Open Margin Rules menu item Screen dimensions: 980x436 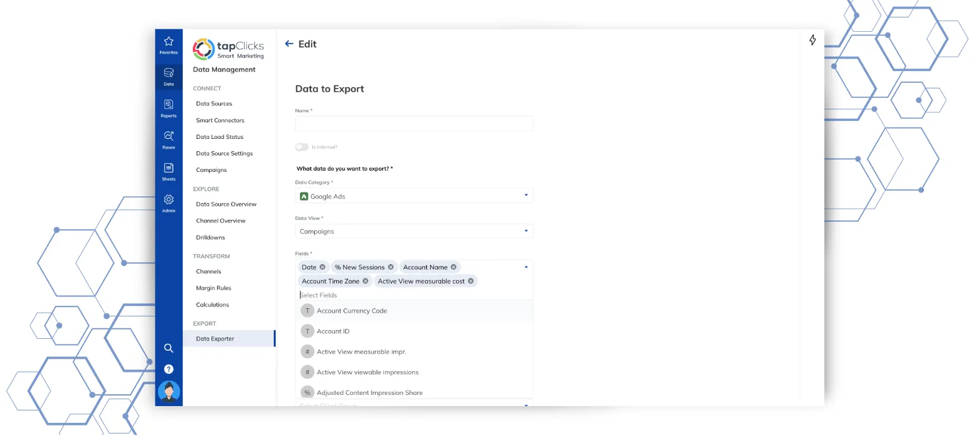tap(213, 288)
